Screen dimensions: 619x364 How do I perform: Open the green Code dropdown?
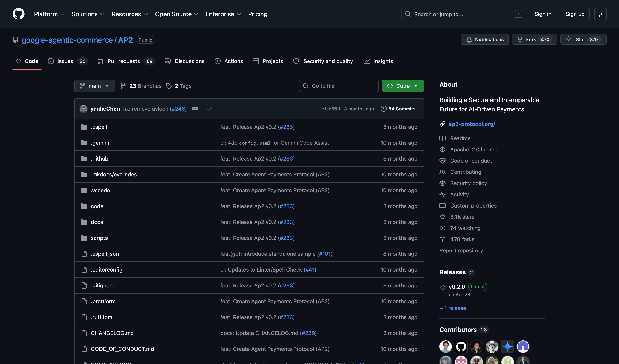click(403, 86)
